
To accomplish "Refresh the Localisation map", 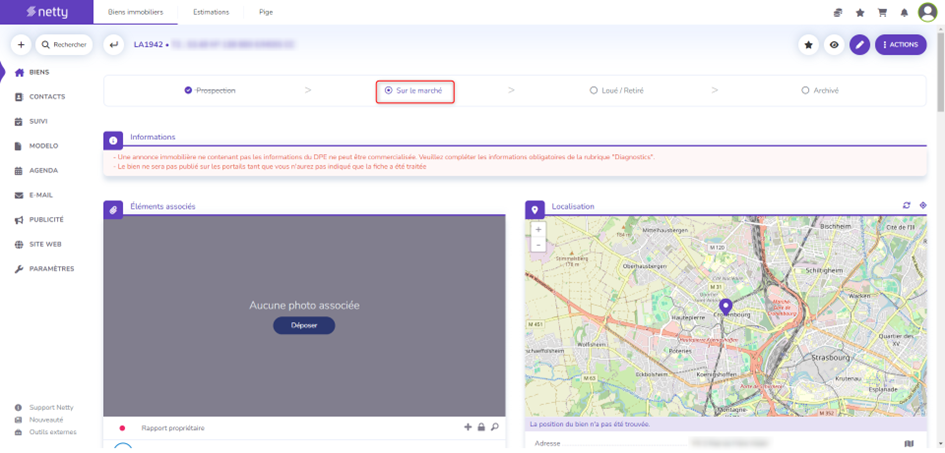I will click(906, 205).
